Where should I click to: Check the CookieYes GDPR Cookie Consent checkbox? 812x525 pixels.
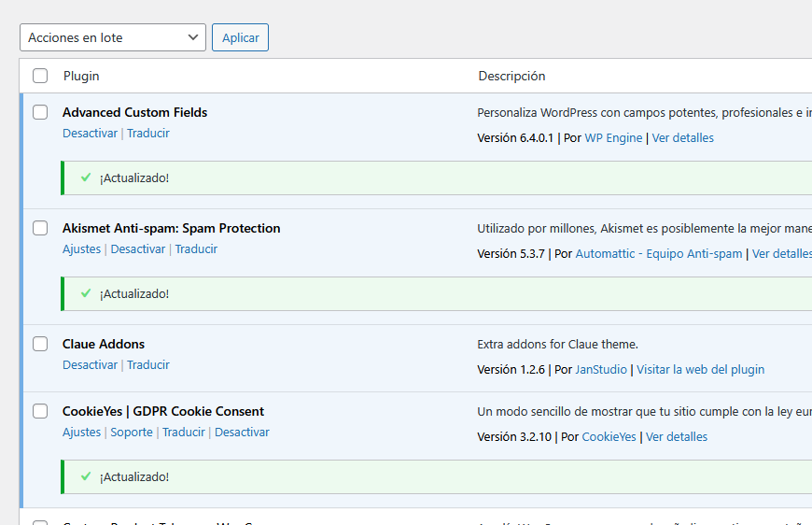pyautogui.click(x=40, y=411)
